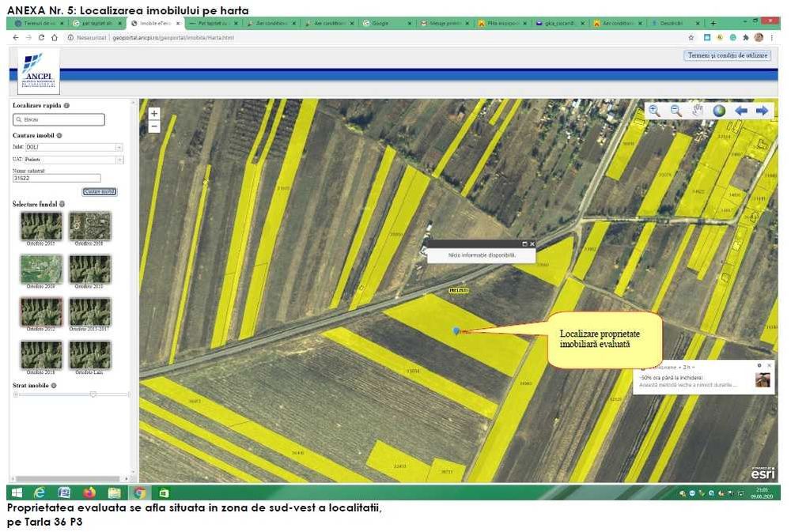This screenshot has width=791, height=532.
Task: Click the plus zoom button on map
Action: click(154, 114)
